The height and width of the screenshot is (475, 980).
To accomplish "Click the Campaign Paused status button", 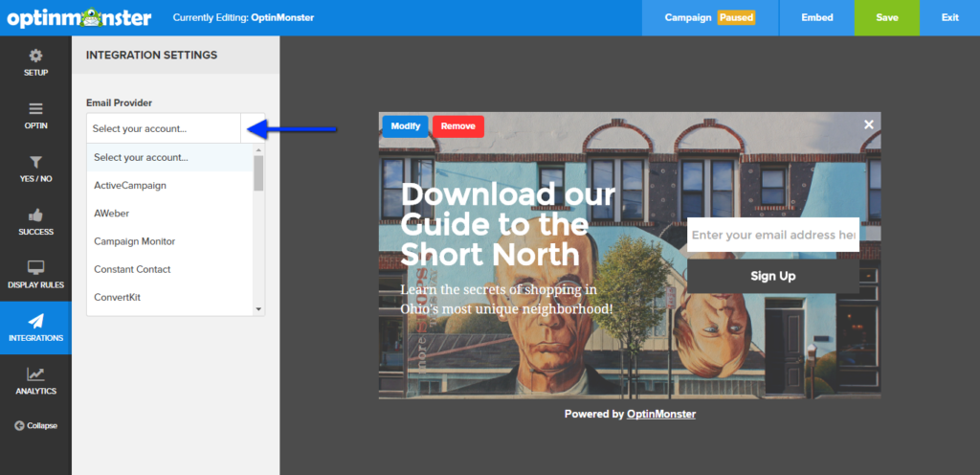I will click(710, 17).
